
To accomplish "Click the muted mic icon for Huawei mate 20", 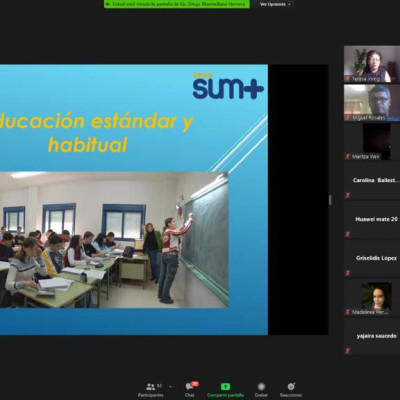I will 348,234.
